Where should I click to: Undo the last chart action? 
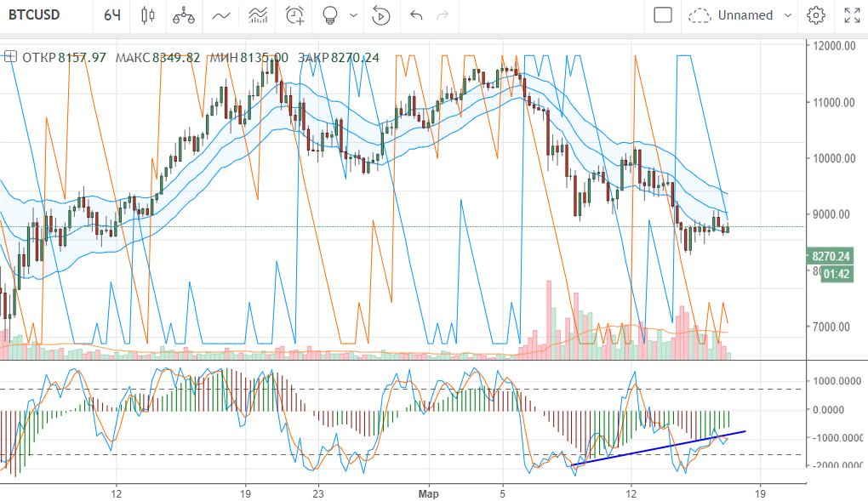coord(416,15)
